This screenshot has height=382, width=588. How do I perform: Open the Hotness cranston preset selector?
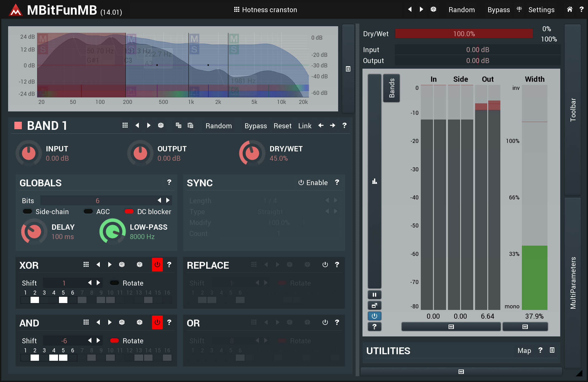click(x=265, y=10)
